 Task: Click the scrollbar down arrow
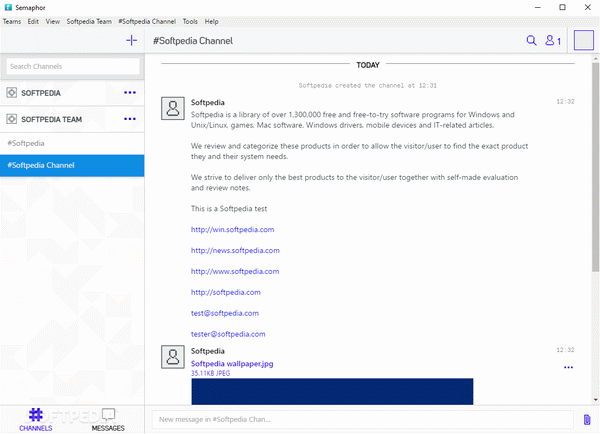click(595, 400)
